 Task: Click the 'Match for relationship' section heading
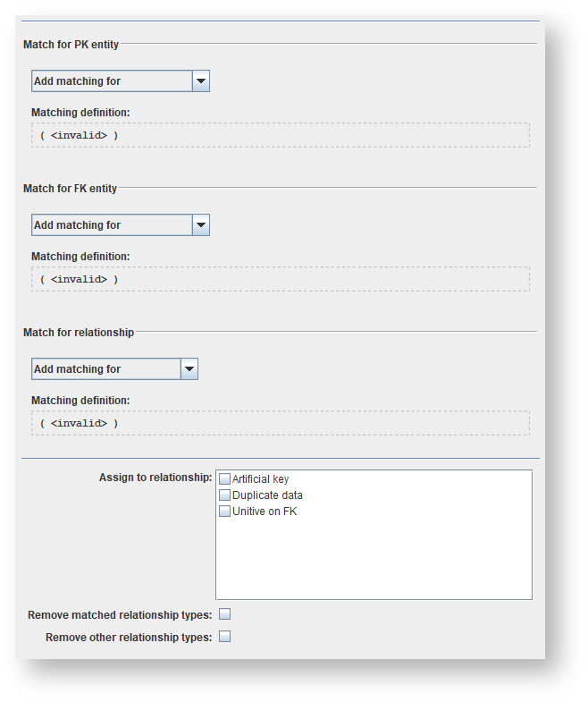click(79, 333)
